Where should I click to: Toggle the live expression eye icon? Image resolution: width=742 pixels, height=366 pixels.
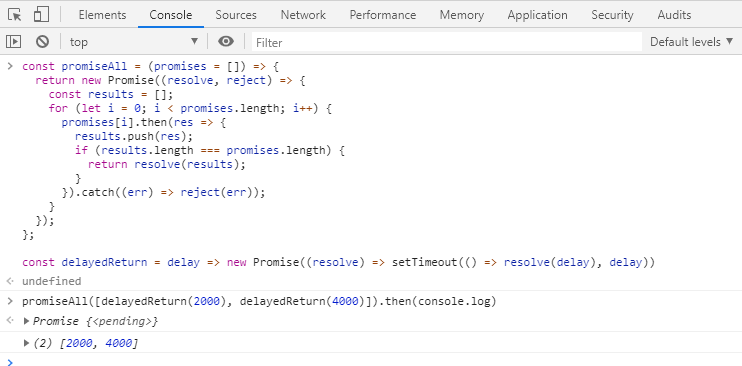click(226, 42)
